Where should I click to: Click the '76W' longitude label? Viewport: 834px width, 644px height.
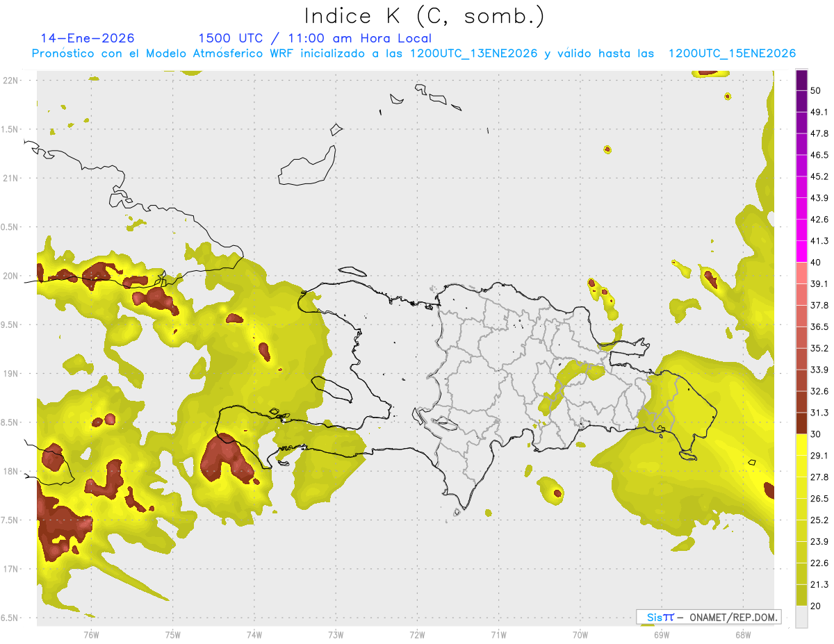point(91,634)
